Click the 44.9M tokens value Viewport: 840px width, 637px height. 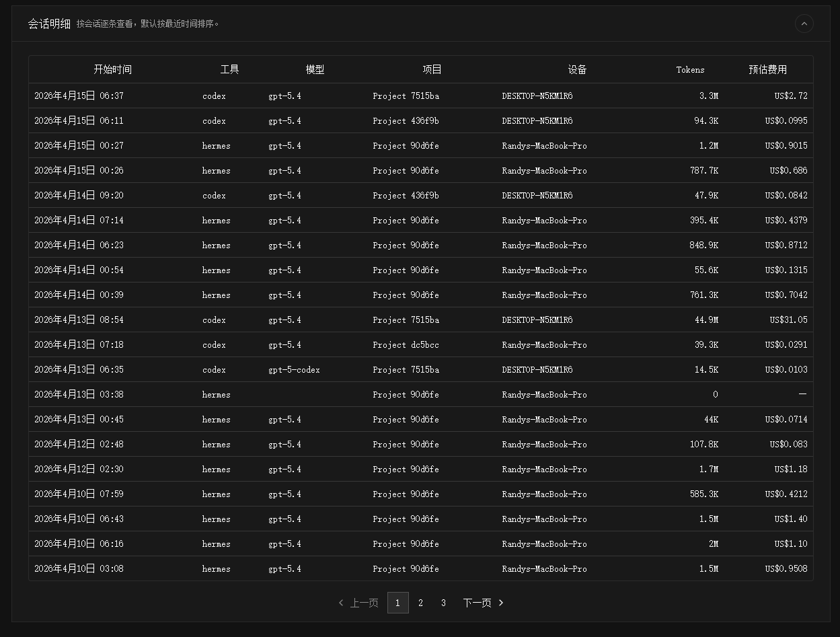click(706, 320)
